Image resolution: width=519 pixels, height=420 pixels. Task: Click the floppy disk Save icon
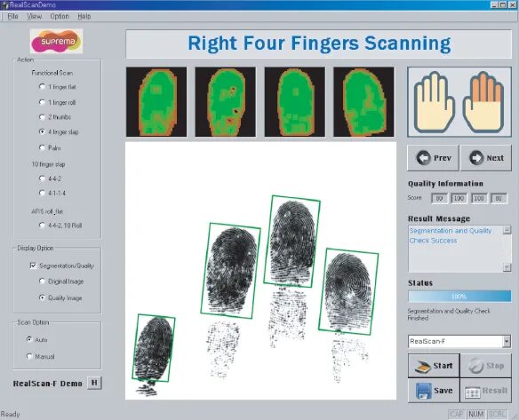pyautogui.click(x=423, y=391)
